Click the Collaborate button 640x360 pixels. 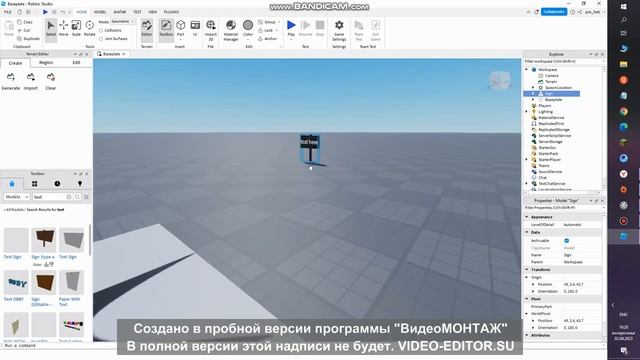click(x=554, y=12)
